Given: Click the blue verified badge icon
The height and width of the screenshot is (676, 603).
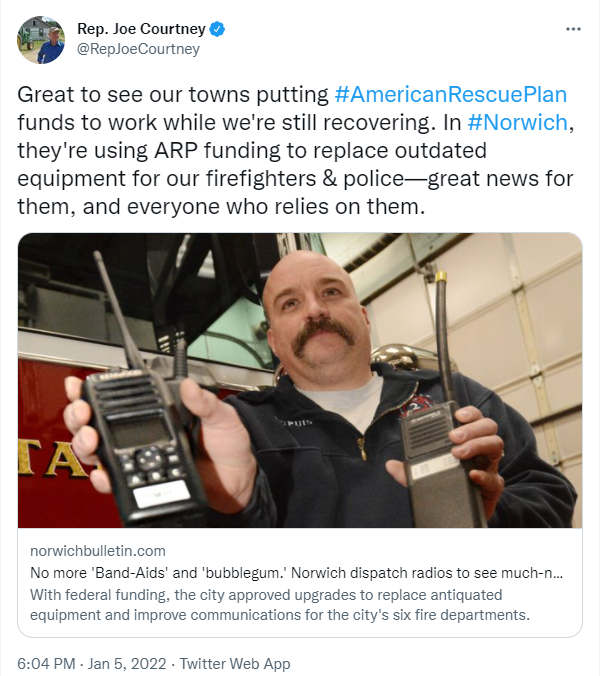Looking at the screenshot, I should click(x=217, y=29).
